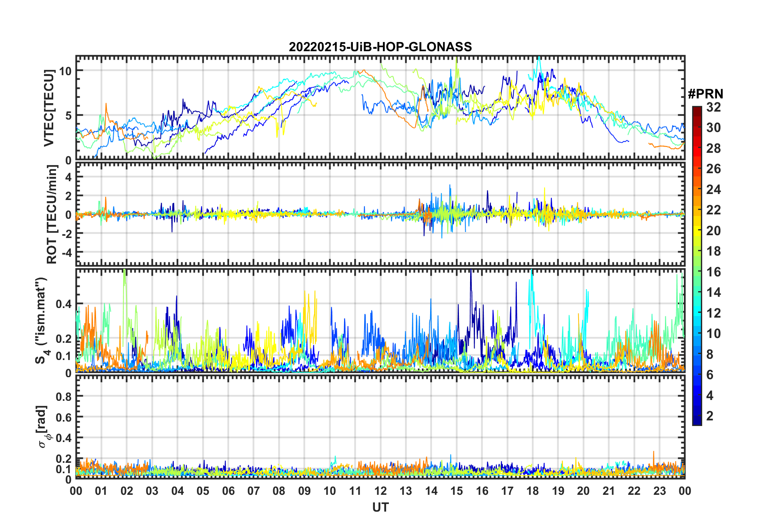Click UT axis tick label 03
The height and width of the screenshot is (532, 761).
152,491
